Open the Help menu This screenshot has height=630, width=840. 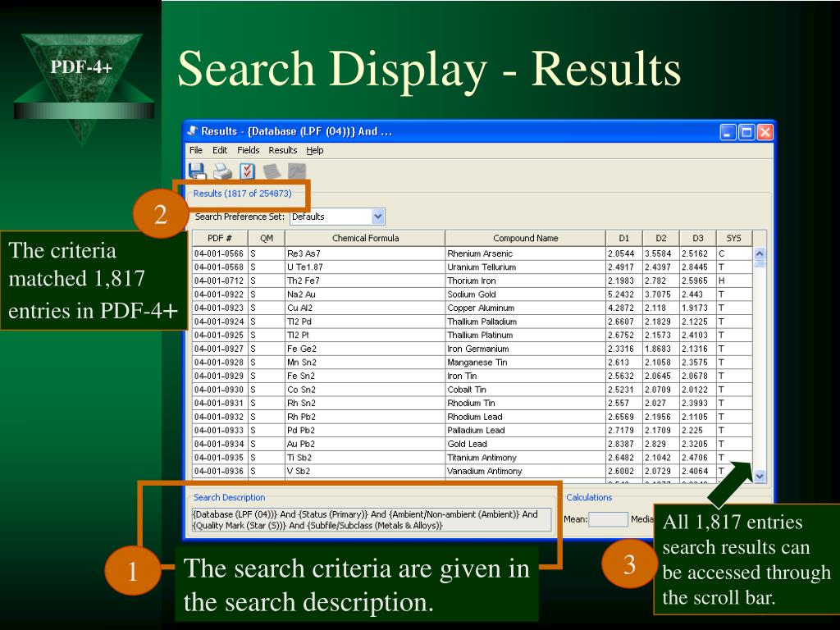point(315,151)
